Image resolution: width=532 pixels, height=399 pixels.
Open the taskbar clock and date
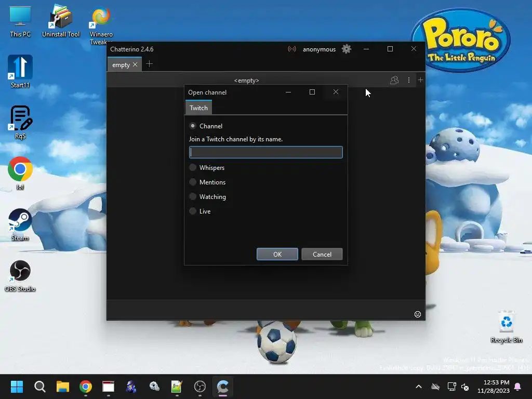[x=493, y=387]
